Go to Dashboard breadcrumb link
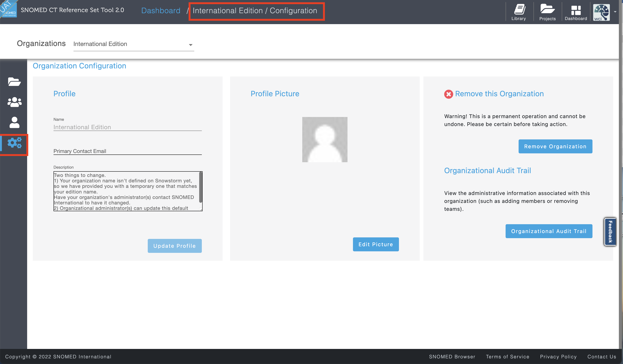The width and height of the screenshot is (623, 364). [x=161, y=11]
